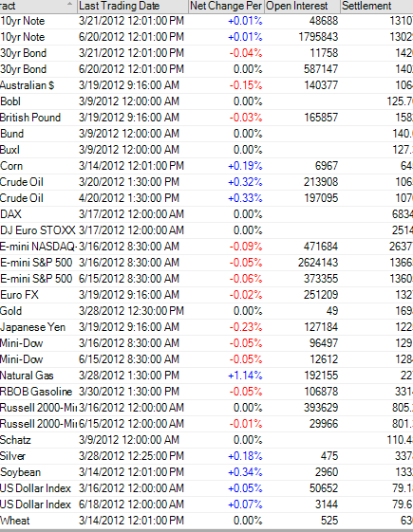Select the Japanese Yen row
Image resolution: width=413 pixels, height=532 pixels.
coord(207,327)
